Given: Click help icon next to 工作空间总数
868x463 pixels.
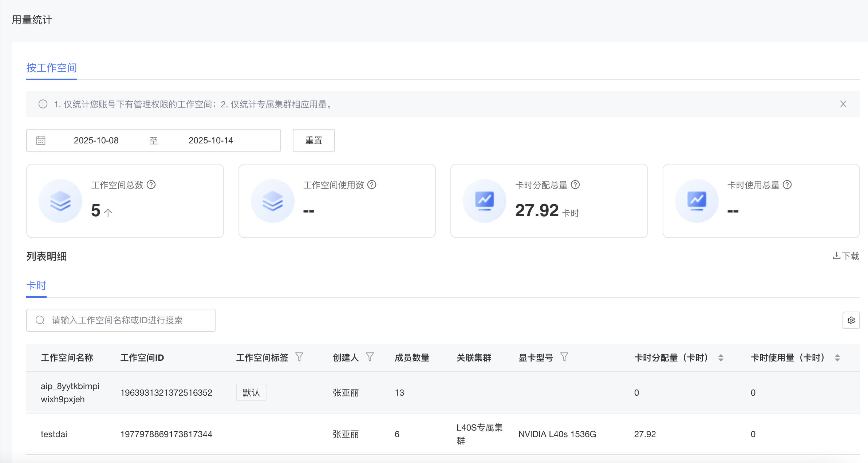Looking at the screenshot, I should click(151, 185).
